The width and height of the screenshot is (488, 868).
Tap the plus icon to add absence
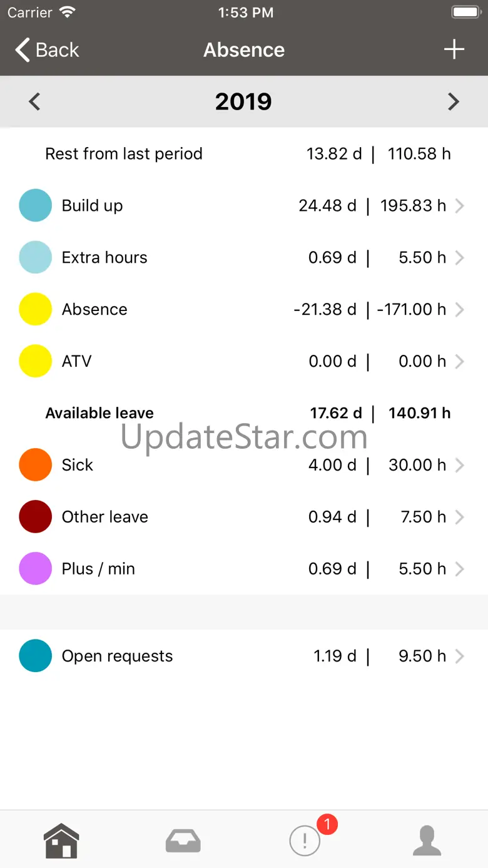[454, 49]
